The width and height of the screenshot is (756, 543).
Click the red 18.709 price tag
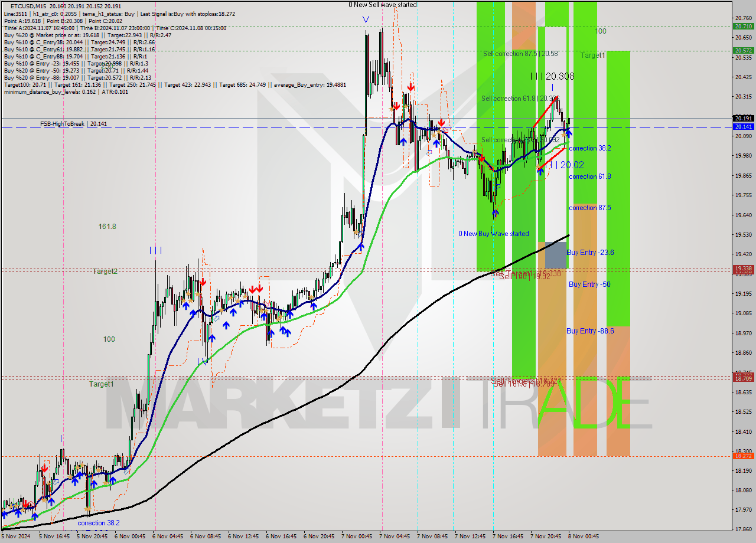coord(743,378)
